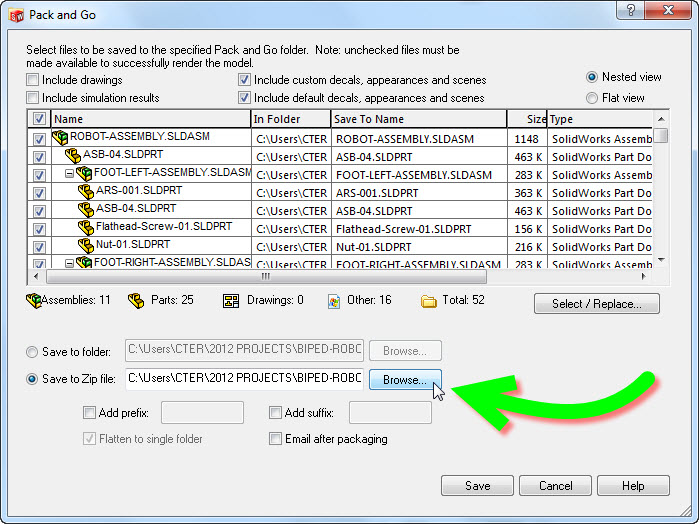Viewport: 699px width, 524px height.
Task: Toggle the select-all checkbox in table header
Action: pyautogui.click(x=39, y=119)
